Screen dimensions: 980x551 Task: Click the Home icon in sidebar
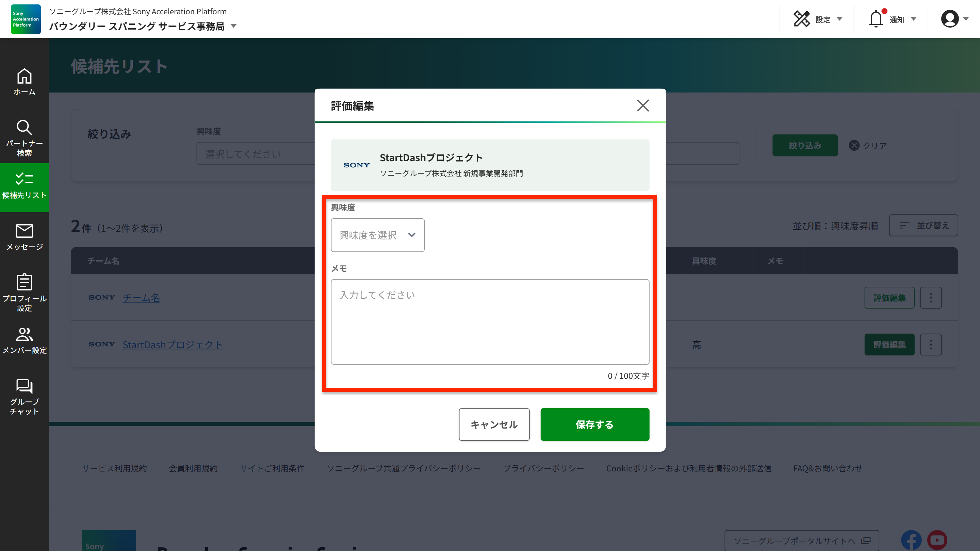[24, 77]
